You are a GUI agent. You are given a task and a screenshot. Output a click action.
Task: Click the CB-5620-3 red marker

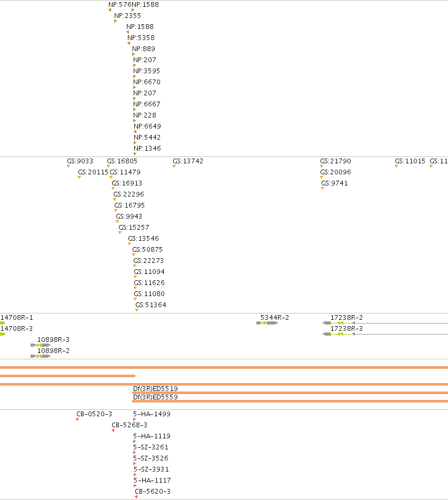[136, 497]
